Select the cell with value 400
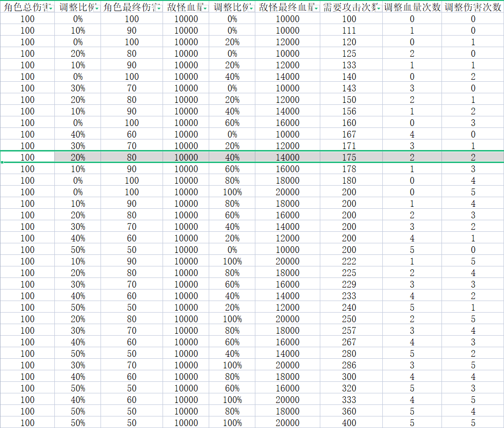The image size is (504, 428). 349,423
